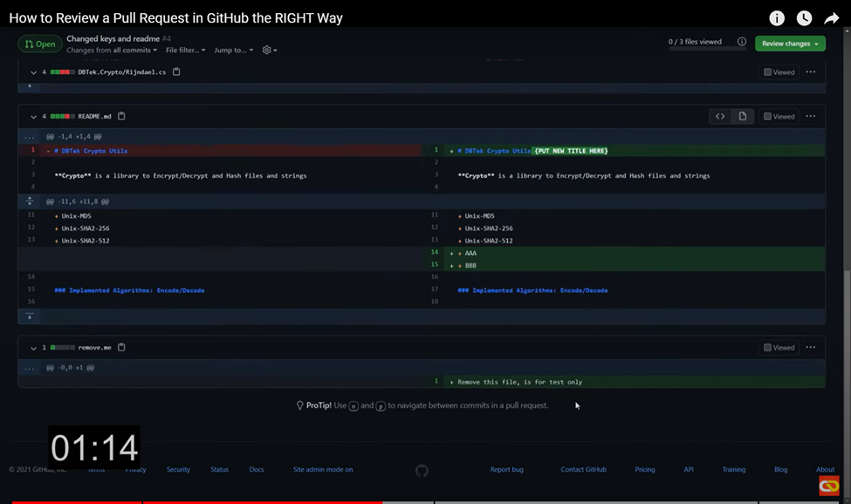
Task: Show the README.md source diff view
Action: 720,116
